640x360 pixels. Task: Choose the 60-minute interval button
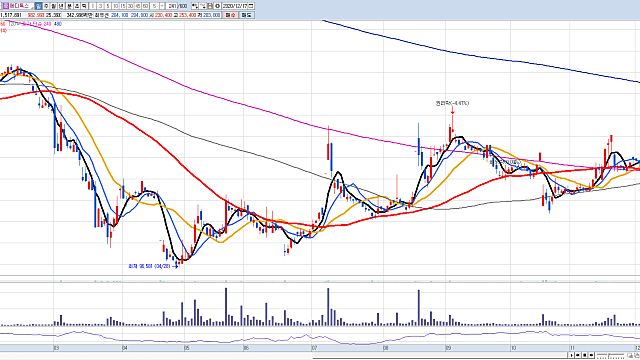pyautogui.click(x=145, y=6)
